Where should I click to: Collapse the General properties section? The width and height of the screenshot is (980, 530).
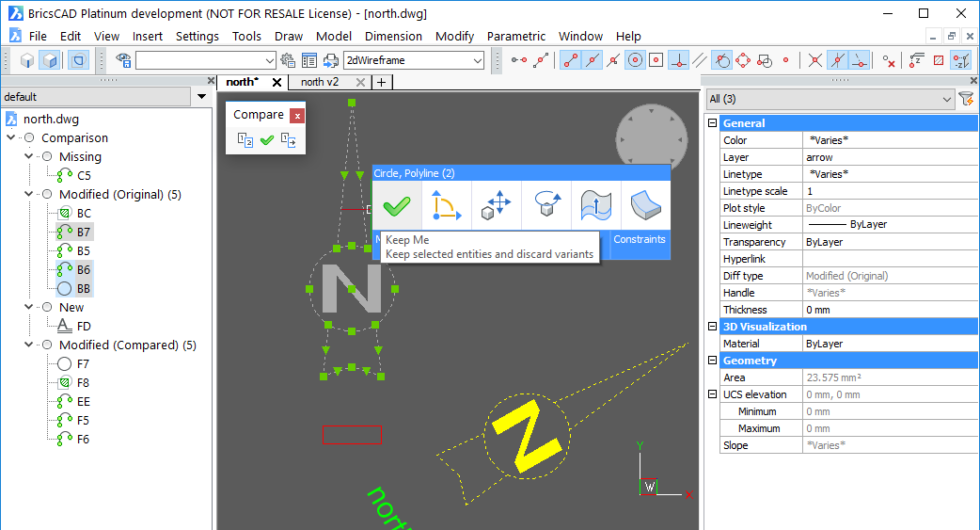click(x=712, y=123)
